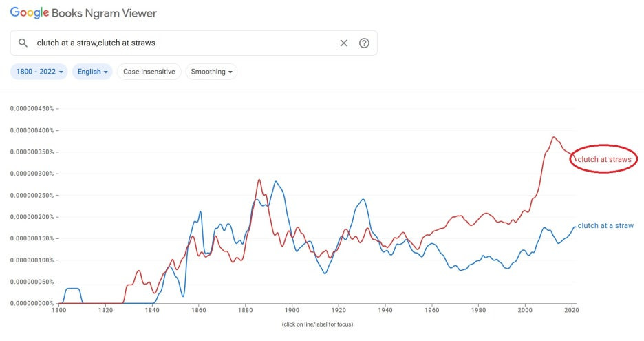Click the search magnifier icon
The image size is (644, 341).
23,43
